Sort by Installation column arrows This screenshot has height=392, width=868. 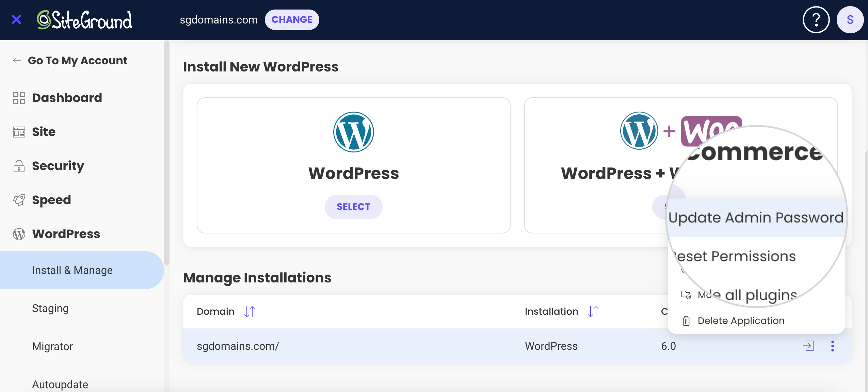click(593, 312)
